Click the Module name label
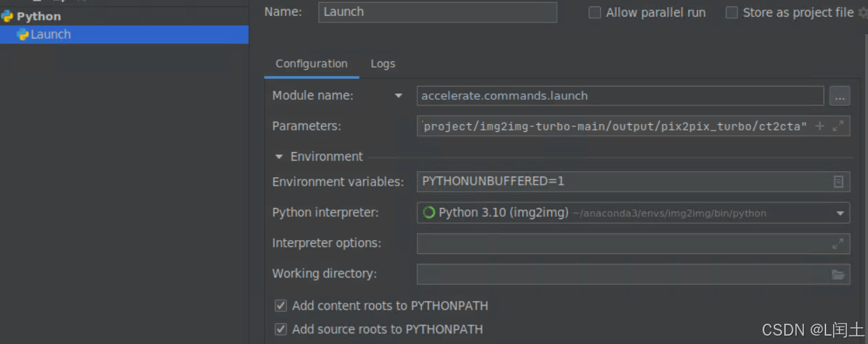Viewport: 868px width, 344px height. 313,96
